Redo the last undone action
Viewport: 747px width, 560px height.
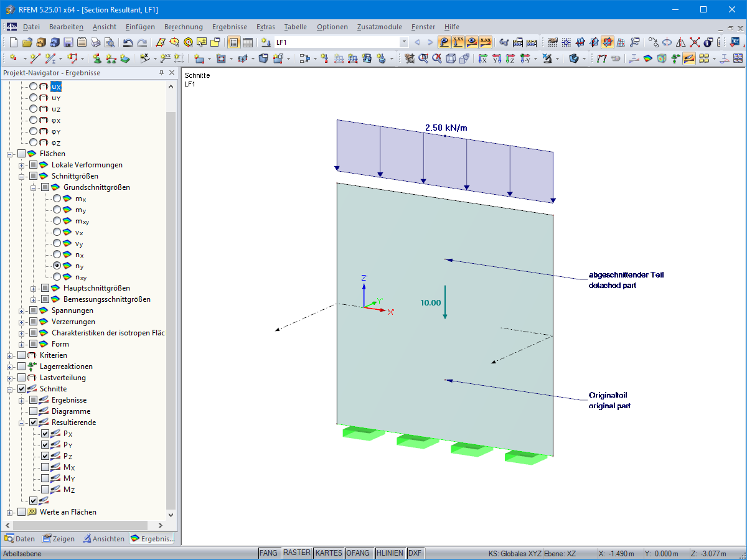[142, 42]
